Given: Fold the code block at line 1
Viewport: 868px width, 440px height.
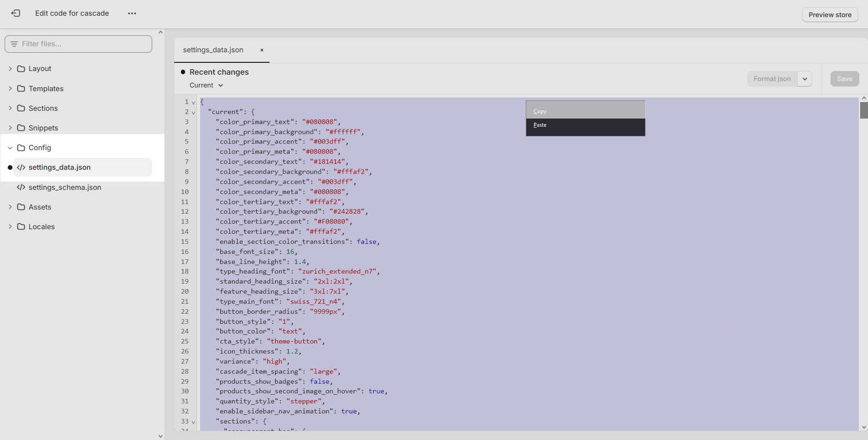Looking at the screenshot, I should tap(193, 102).
